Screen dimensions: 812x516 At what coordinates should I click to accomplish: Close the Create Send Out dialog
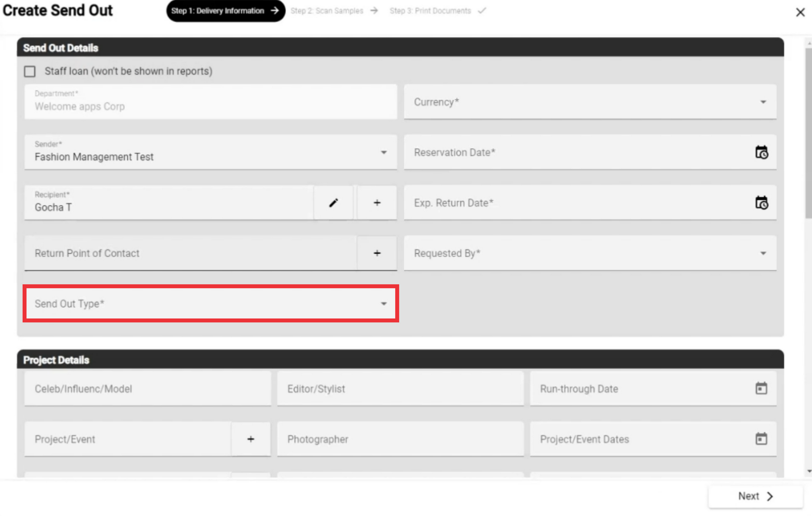[x=800, y=12]
